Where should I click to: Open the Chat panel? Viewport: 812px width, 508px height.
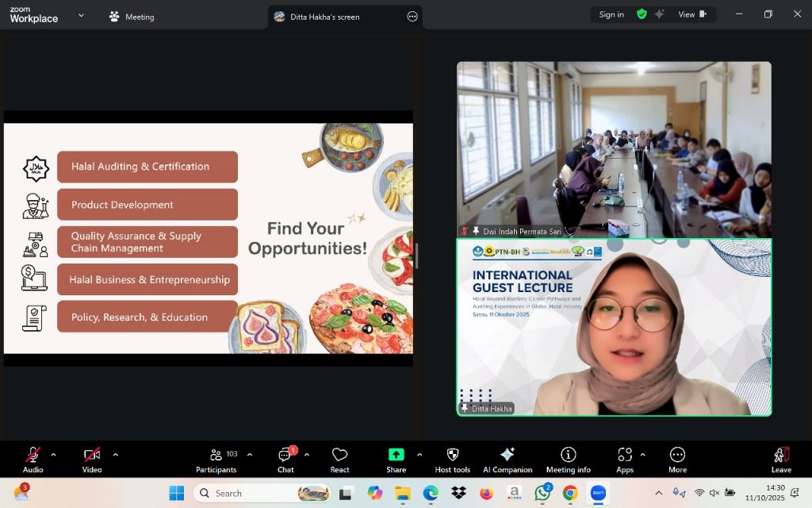pos(285,456)
